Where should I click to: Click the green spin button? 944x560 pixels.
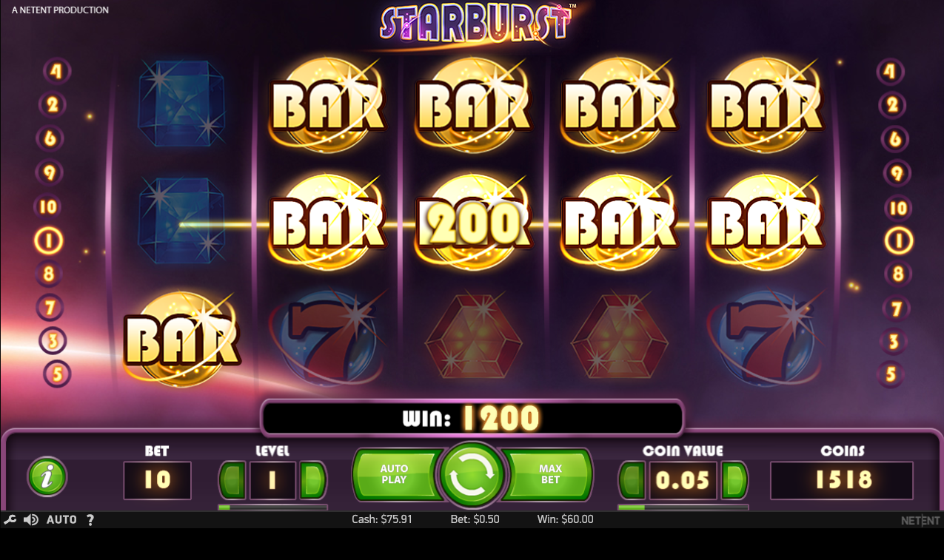pyautogui.click(x=472, y=476)
